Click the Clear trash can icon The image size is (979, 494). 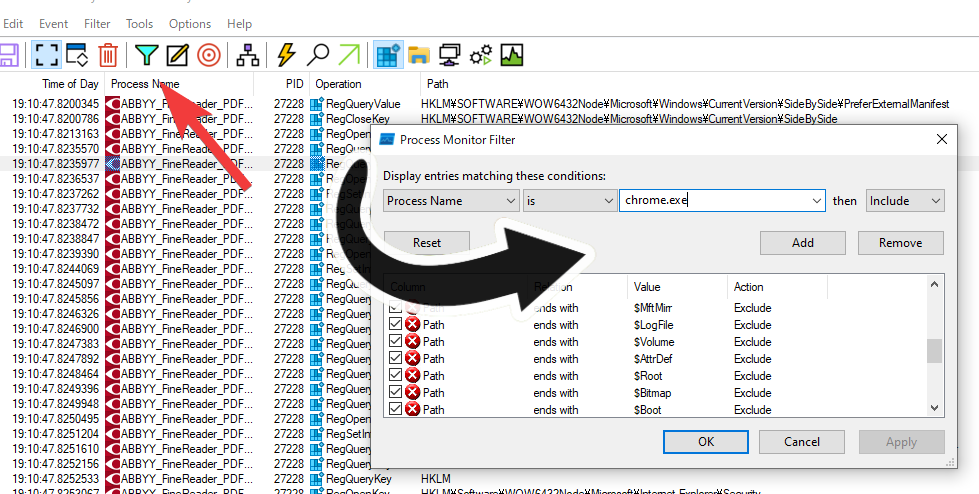tap(108, 54)
